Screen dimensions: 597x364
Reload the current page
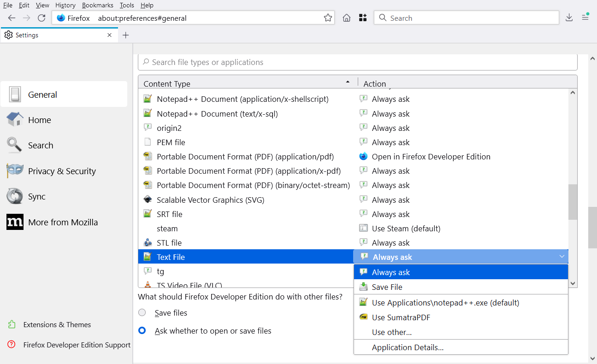click(41, 18)
